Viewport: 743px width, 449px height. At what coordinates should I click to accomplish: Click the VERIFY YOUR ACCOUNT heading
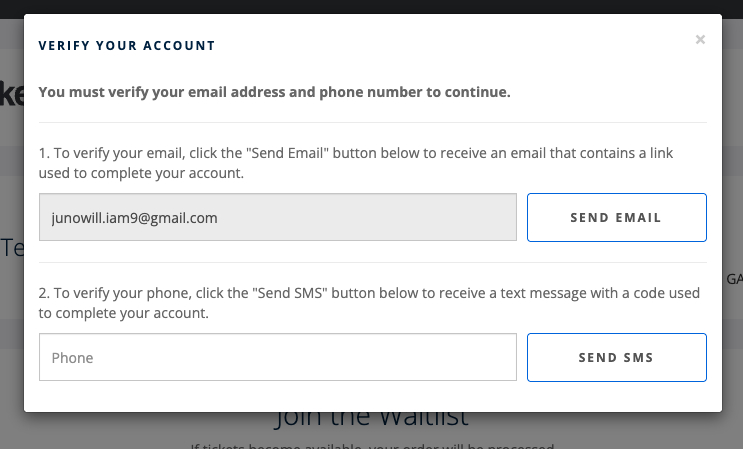[x=127, y=45]
